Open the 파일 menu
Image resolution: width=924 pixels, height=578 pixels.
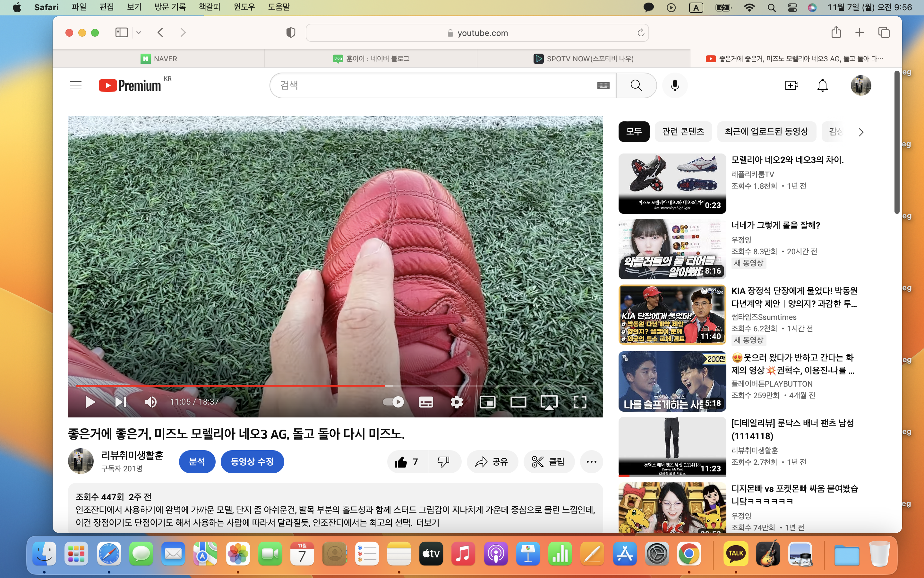coord(79,7)
